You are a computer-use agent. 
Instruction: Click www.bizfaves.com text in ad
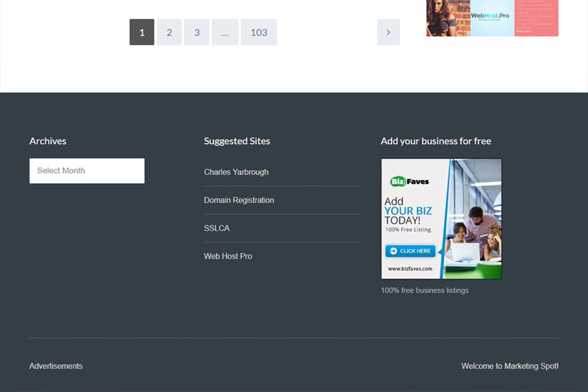(x=410, y=268)
